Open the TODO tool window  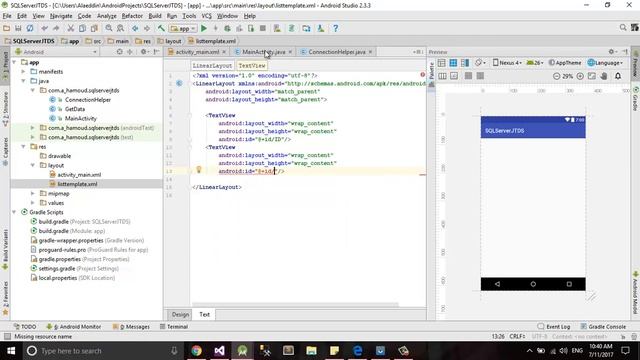(x=25, y=327)
